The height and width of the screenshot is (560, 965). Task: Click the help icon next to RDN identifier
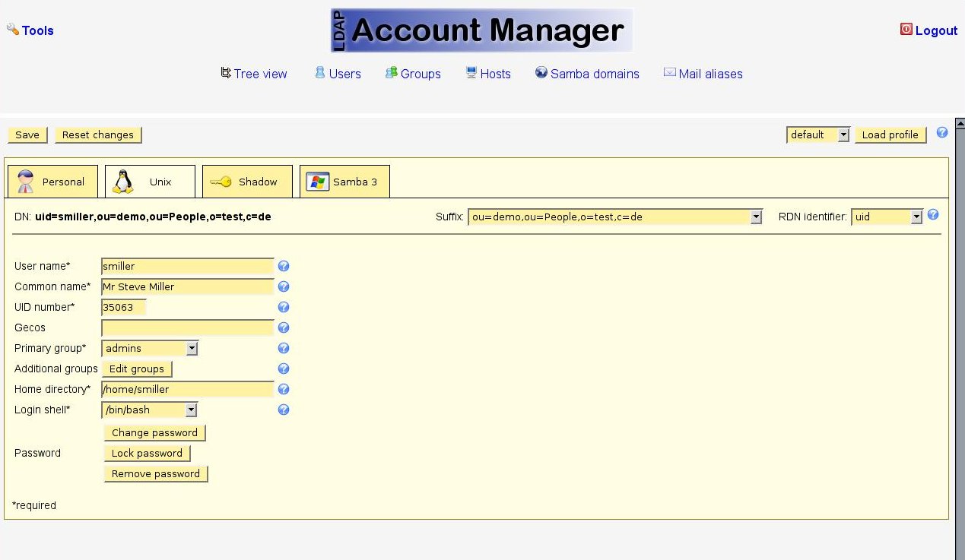click(933, 215)
